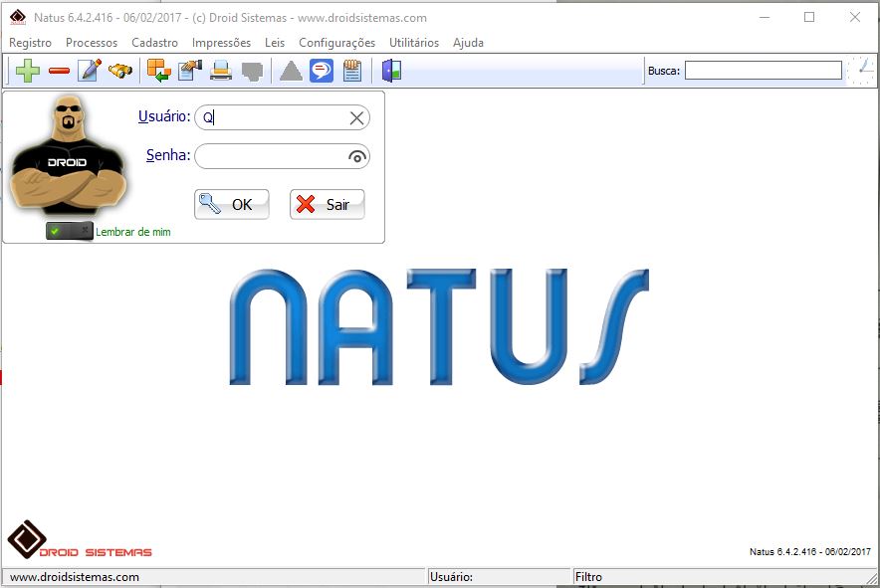Click the binoculars search icon

[x=120, y=71]
